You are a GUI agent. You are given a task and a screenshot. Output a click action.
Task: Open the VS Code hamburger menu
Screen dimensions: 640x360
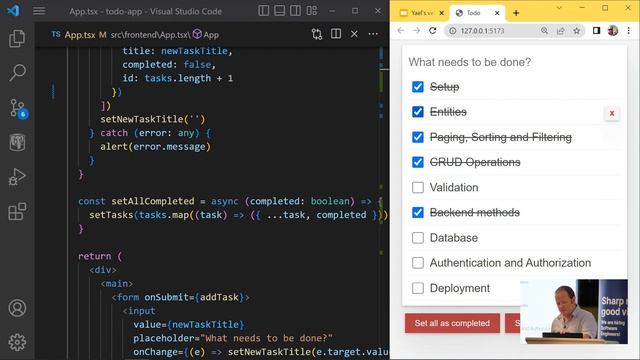tap(39, 11)
